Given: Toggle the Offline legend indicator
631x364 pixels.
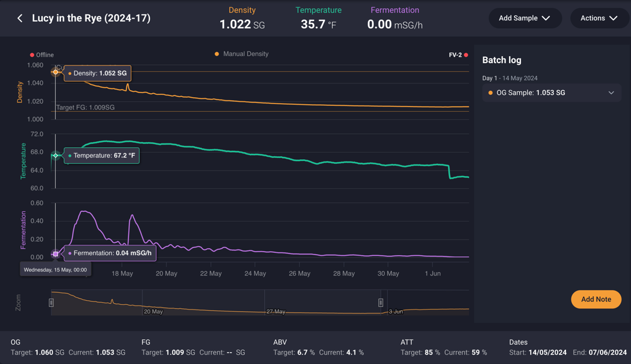Looking at the screenshot, I should pos(42,55).
